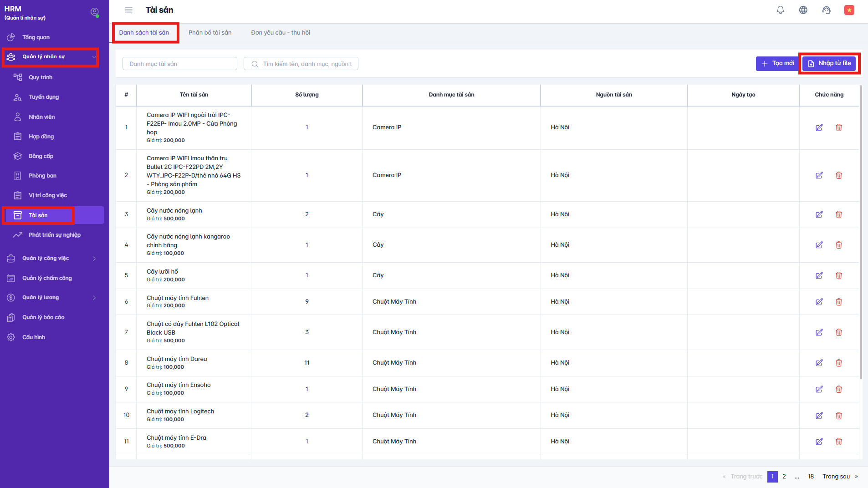
Task: Click the Tạo mới button
Action: click(x=777, y=64)
